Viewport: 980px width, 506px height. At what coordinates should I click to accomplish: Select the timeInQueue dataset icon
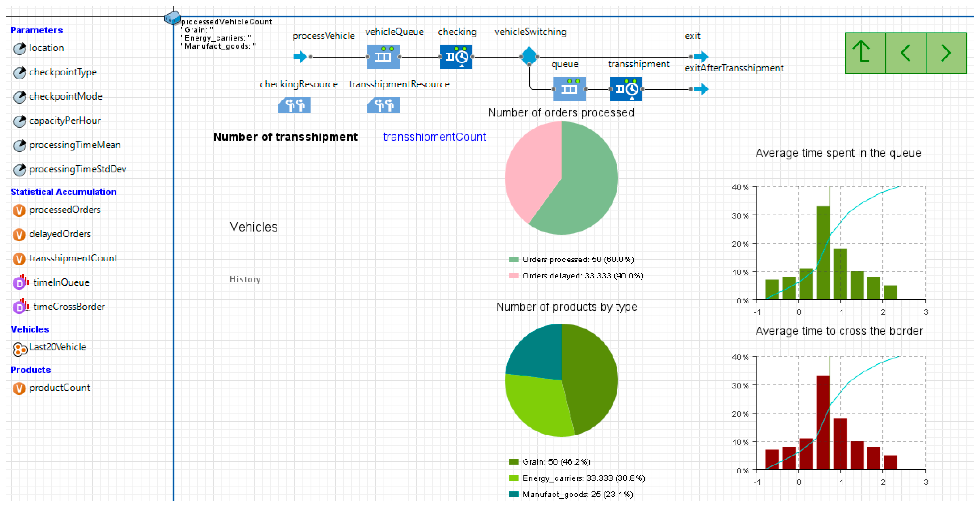(x=20, y=282)
